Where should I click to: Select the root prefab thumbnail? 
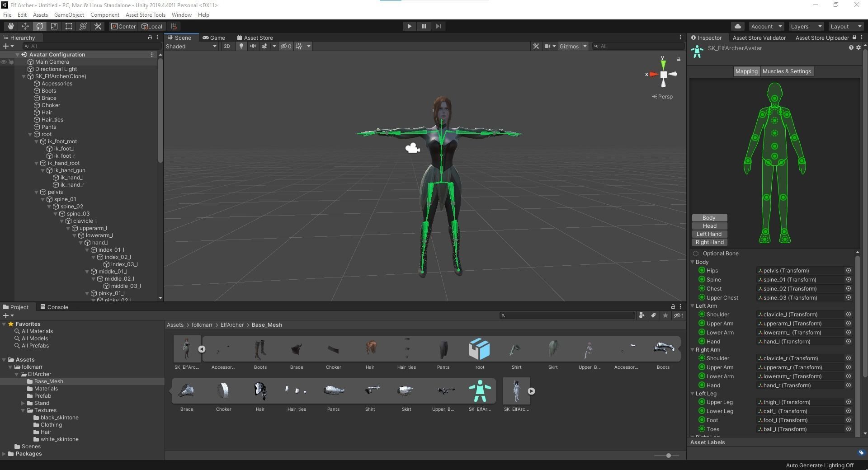click(x=480, y=349)
